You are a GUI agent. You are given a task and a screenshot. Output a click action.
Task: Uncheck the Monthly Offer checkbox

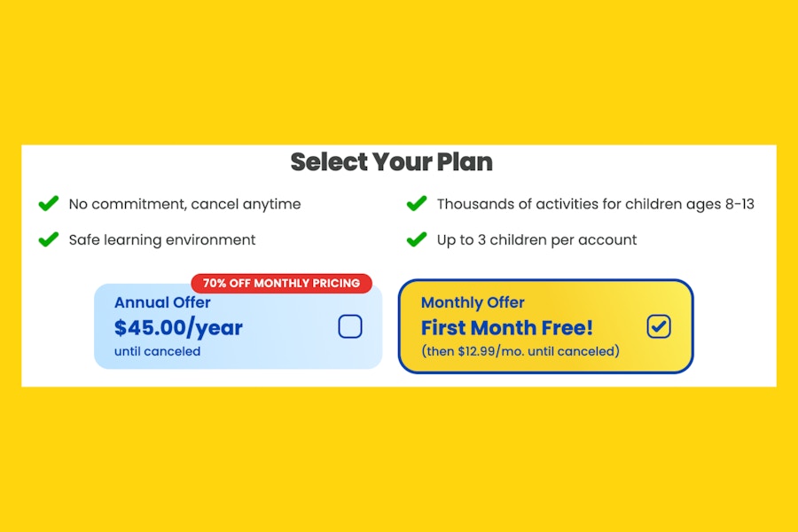pos(659,326)
